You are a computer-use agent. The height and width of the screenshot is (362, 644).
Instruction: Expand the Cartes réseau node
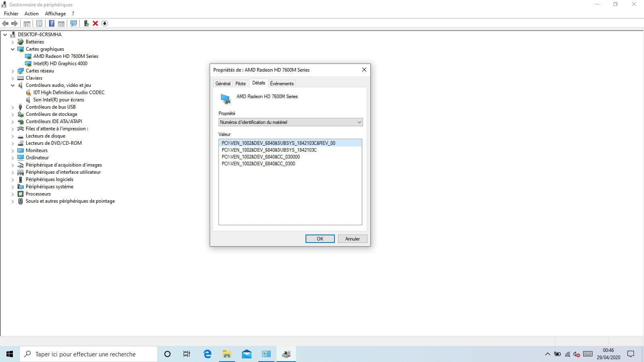(x=12, y=71)
